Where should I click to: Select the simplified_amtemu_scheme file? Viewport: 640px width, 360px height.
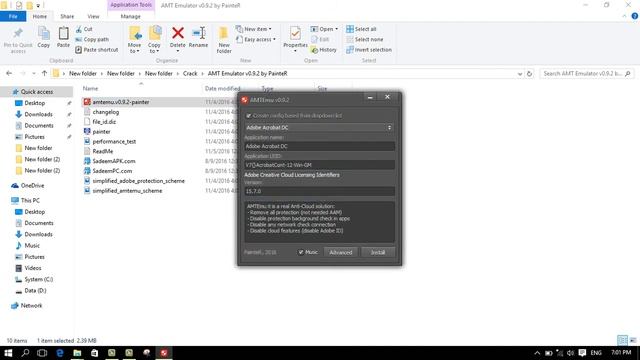(127, 191)
